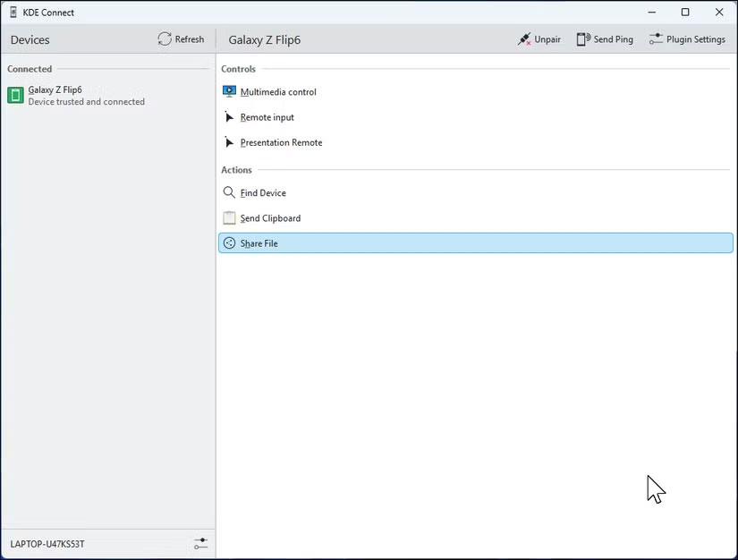Click the Unpair plug icon
Viewport: 738px width, 560px height.
(524, 39)
